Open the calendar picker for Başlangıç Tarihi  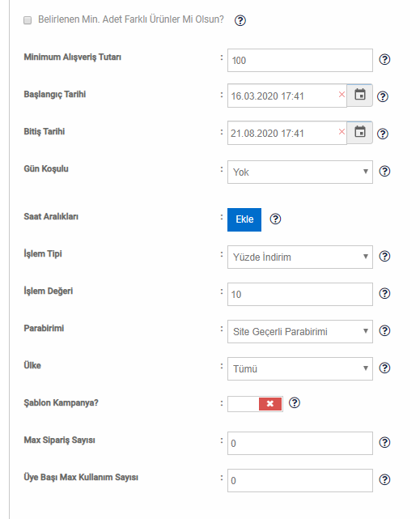click(360, 96)
